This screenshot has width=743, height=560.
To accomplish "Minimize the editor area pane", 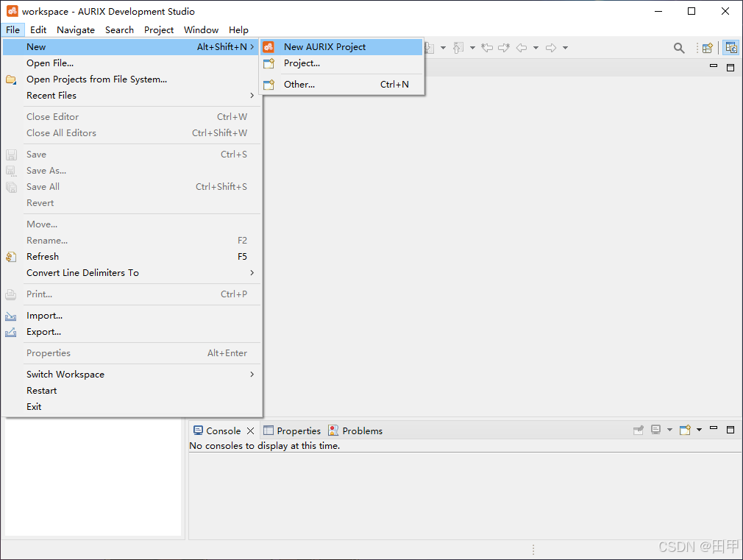I will (714, 66).
